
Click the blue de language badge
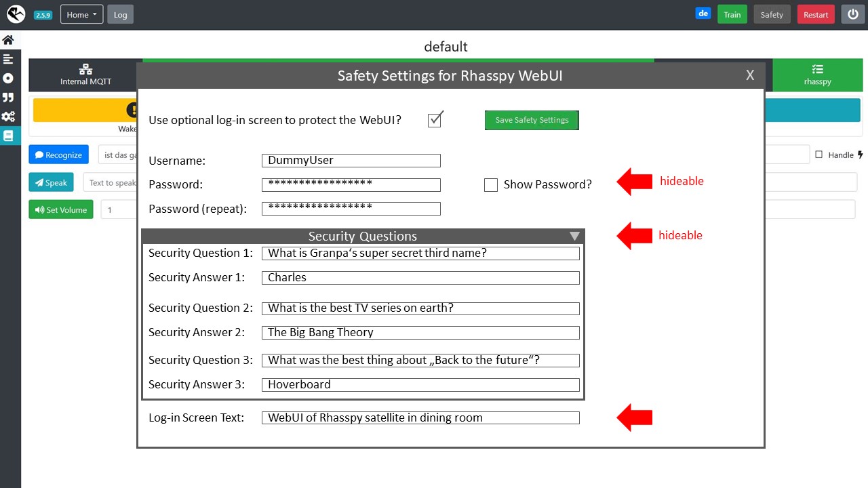(x=703, y=13)
